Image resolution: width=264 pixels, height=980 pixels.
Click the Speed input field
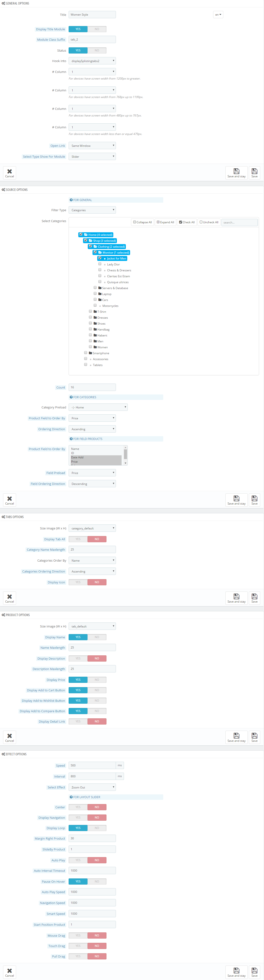92,765
